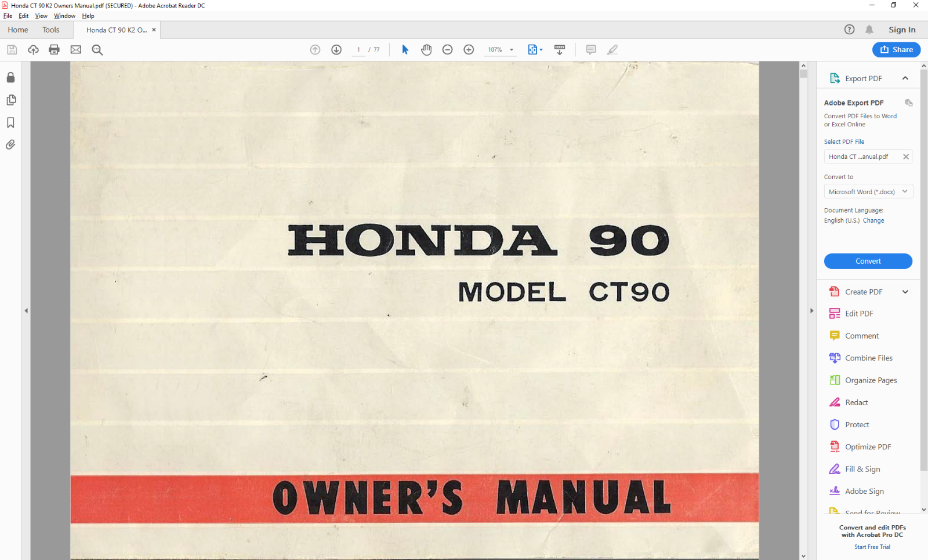Open the File menu
928x560 pixels.
(x=8, y=16)
